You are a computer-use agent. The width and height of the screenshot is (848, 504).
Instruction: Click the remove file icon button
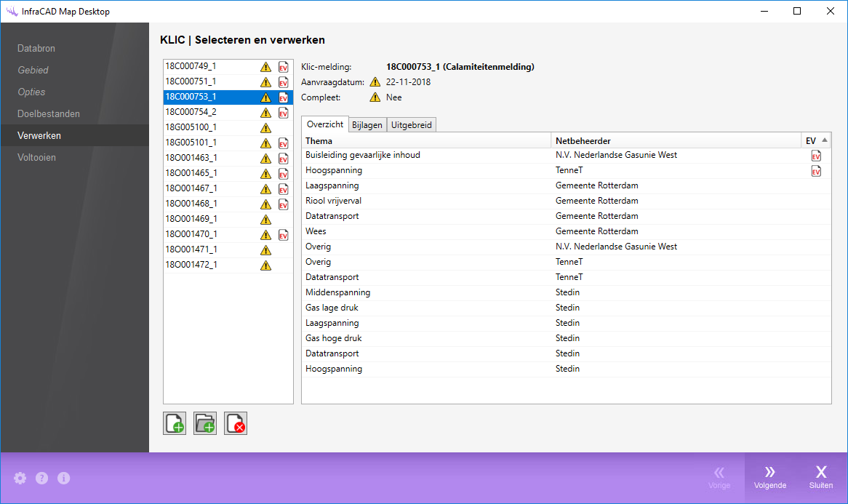(x=236, y=423)
